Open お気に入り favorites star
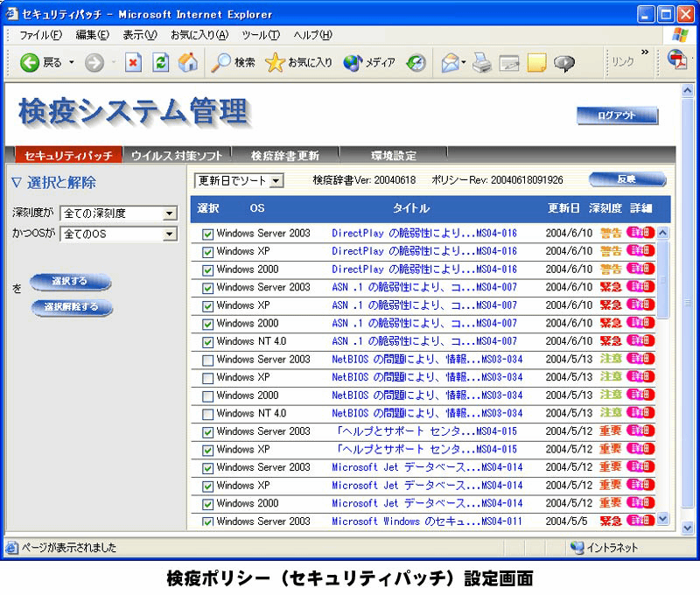The height and width of the screenshot is (595, 700). (x=275, y=62)
